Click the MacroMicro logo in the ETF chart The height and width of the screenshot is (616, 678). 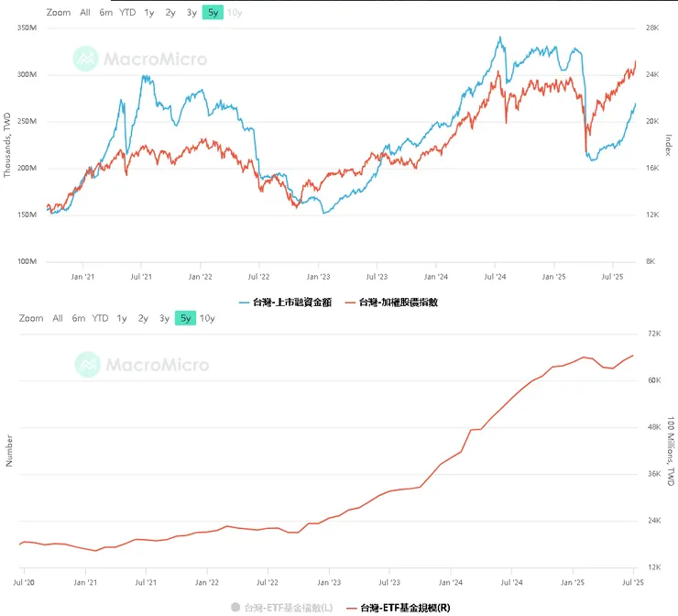[x=142, y=365]
